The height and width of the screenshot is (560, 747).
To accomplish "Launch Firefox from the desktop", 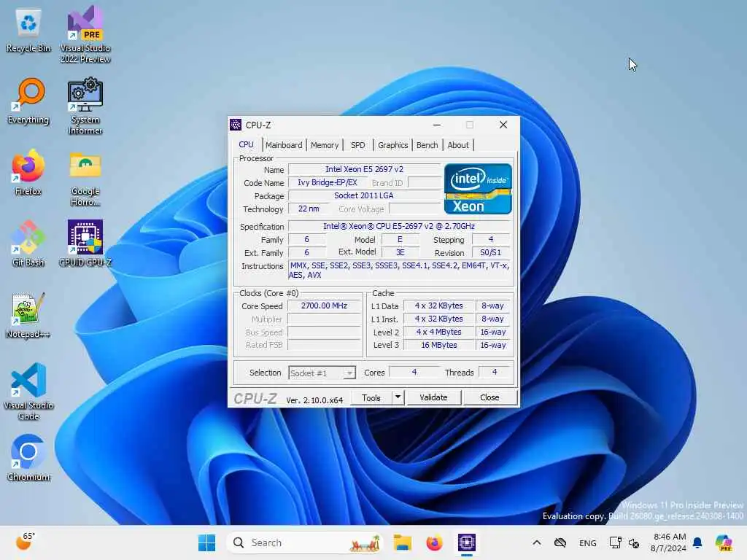I will click(28, 172).
